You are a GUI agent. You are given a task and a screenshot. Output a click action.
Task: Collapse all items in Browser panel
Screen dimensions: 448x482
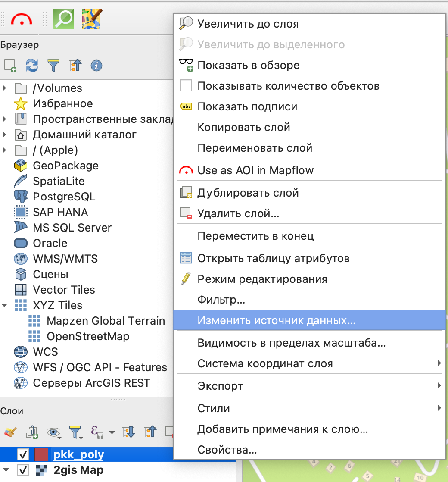click(x=75, y=66)
